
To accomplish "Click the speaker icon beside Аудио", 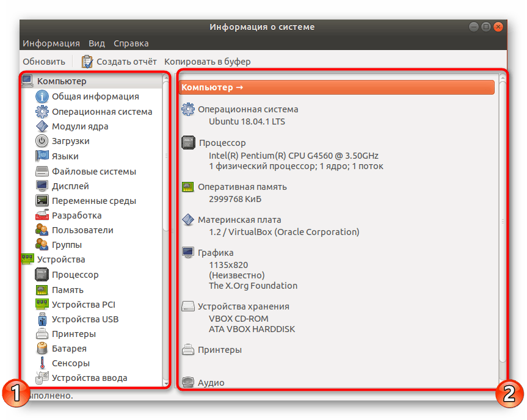I will click(x=188, y=382).
